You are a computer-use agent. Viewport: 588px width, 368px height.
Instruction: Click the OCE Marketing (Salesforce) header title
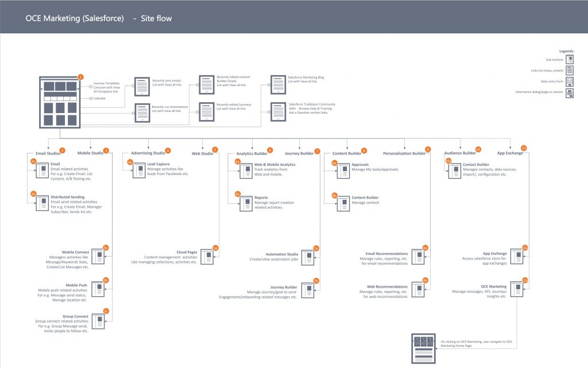click(x=75, y=18)
